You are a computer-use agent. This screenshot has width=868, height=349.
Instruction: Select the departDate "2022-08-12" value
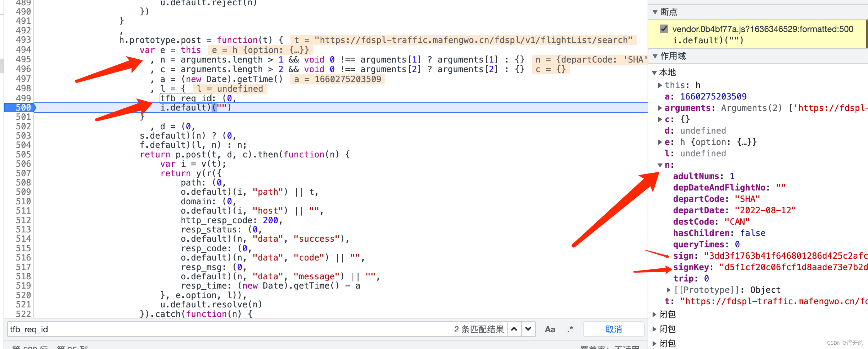pyautogui.click(x=765, y=210)
